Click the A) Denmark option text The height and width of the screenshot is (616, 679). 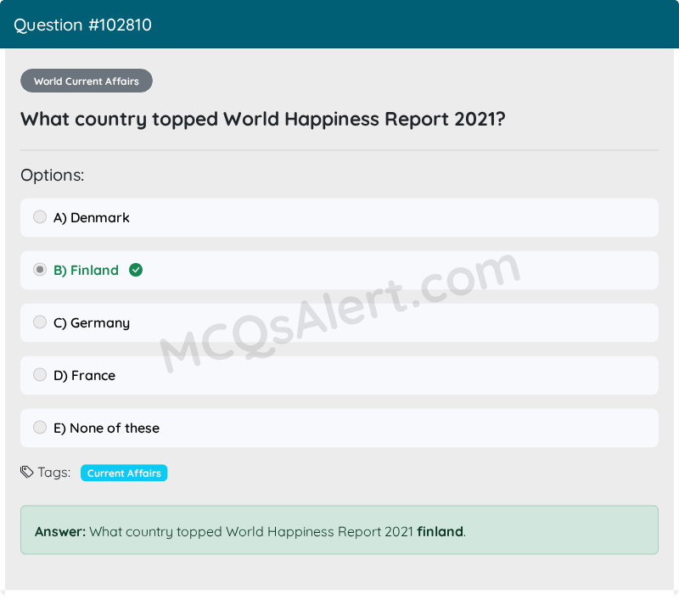pos(92,218)
